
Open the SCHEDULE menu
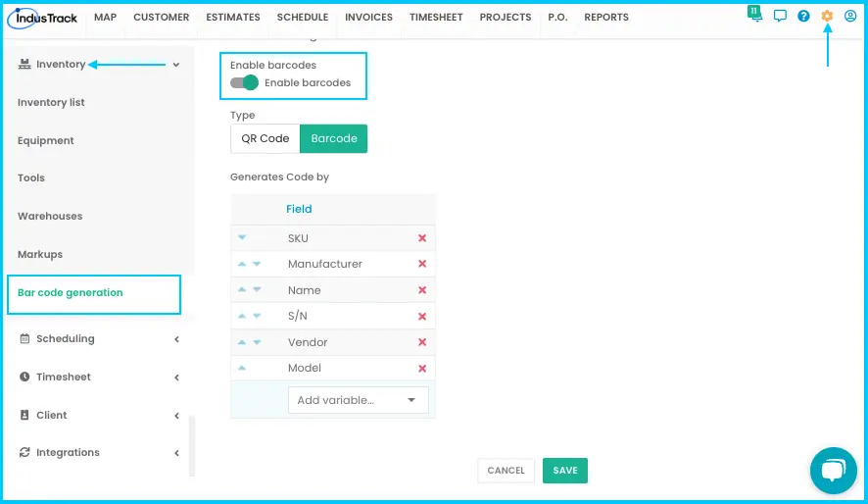coord(303,18)
